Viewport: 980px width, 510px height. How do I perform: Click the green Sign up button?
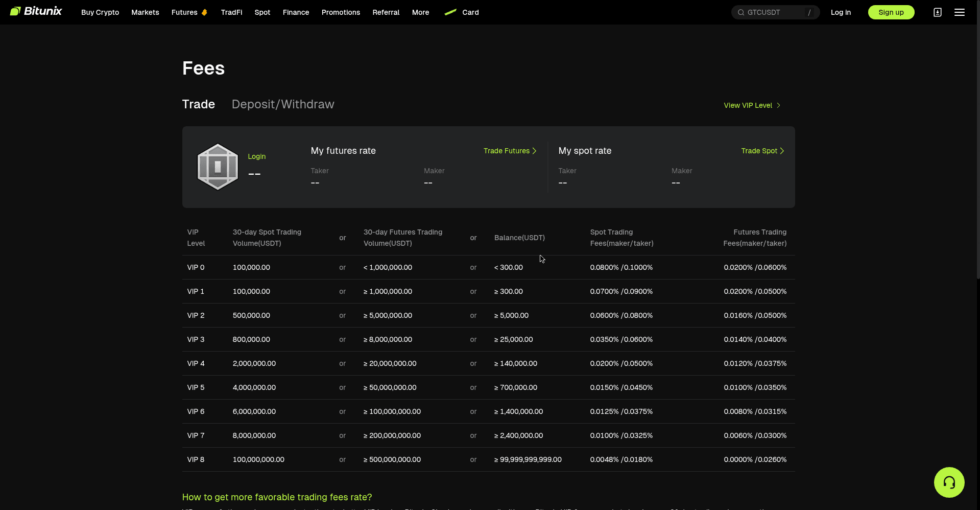coord(891,12)
